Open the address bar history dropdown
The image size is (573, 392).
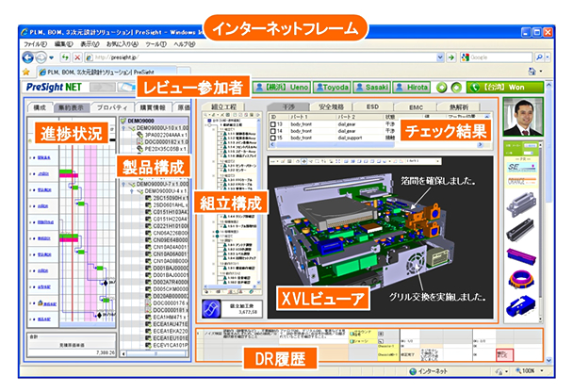click(440, 57)
